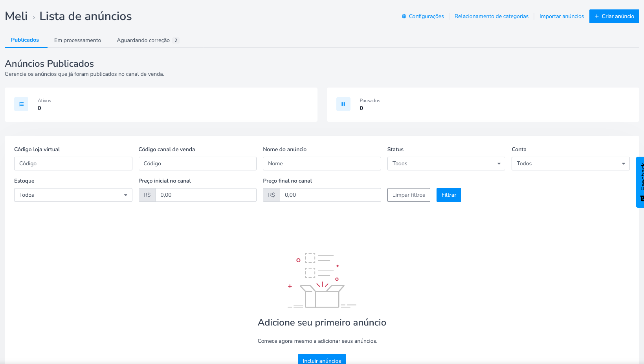Click the Ativos count card

pos(161,104)
